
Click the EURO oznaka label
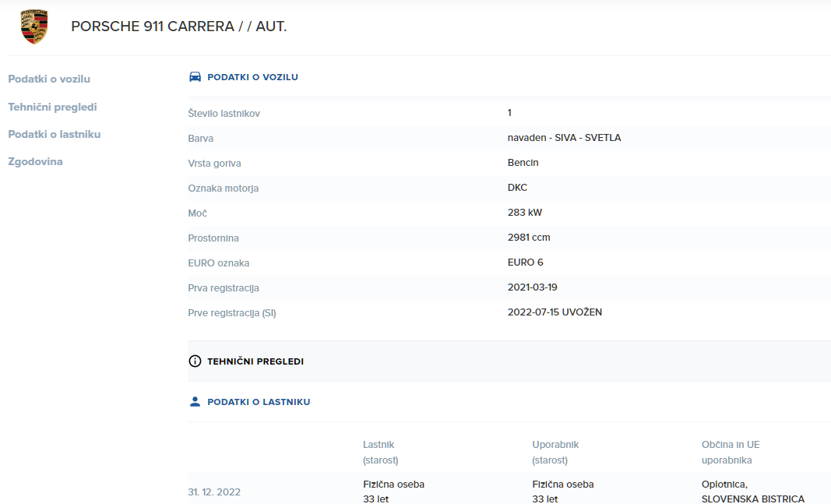click(x=218, y=263)
